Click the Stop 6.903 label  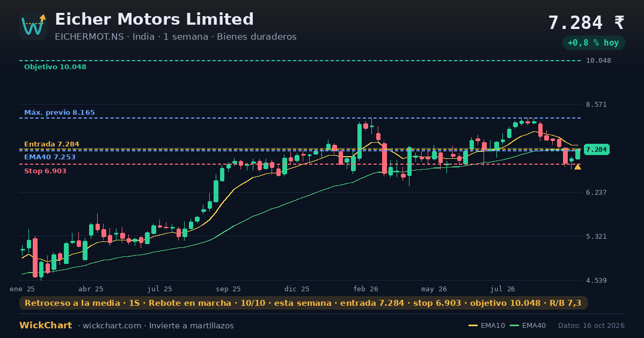pyautogui.click(x=45, y=171)
